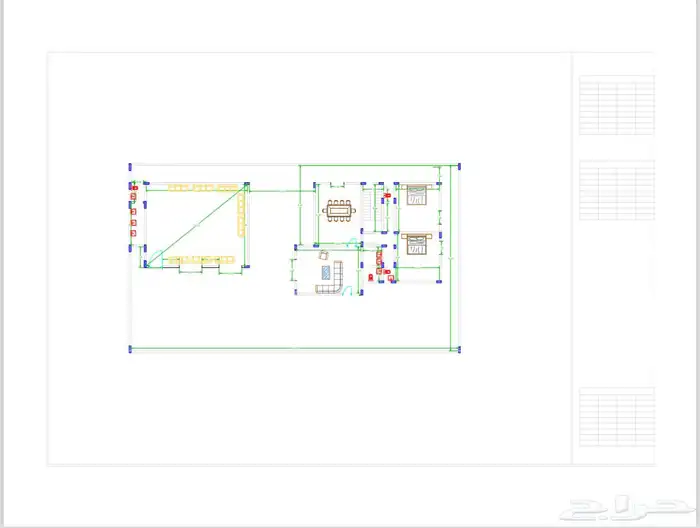Click the armchair above the sofa

coord(323,256)
